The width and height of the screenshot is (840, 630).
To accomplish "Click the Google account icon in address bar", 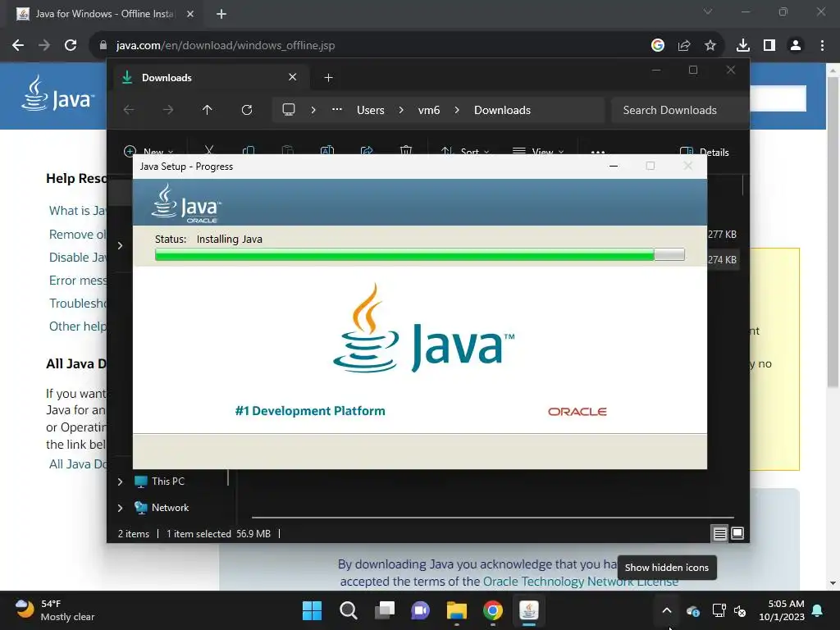I will [658, 46].
